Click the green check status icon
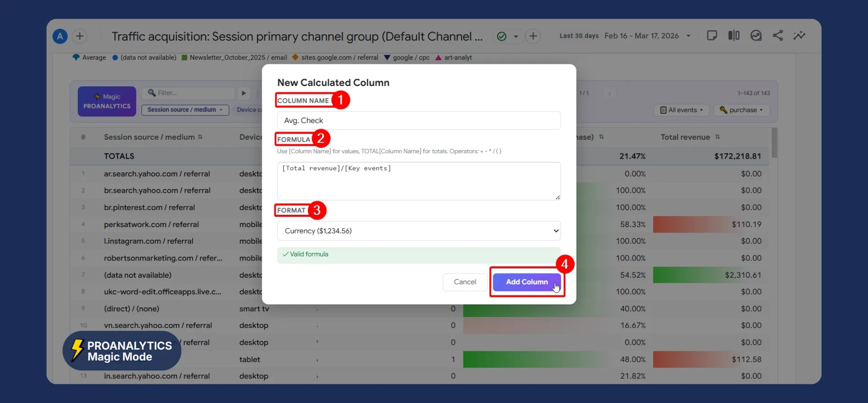Image resolution: width=868 pixels, height=403 pixels. point(501,36)
